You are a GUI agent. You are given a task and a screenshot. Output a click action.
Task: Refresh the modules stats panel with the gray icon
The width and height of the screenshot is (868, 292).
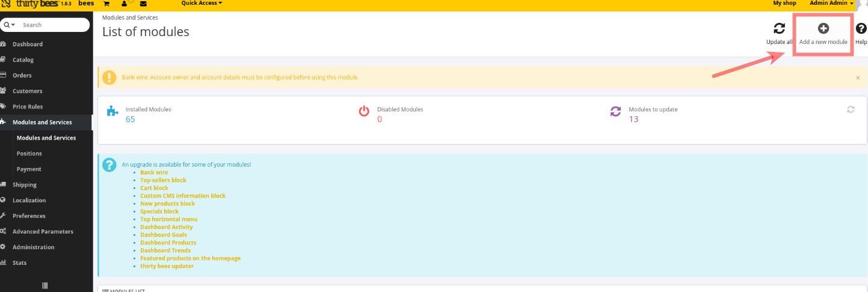click(850, 110)
